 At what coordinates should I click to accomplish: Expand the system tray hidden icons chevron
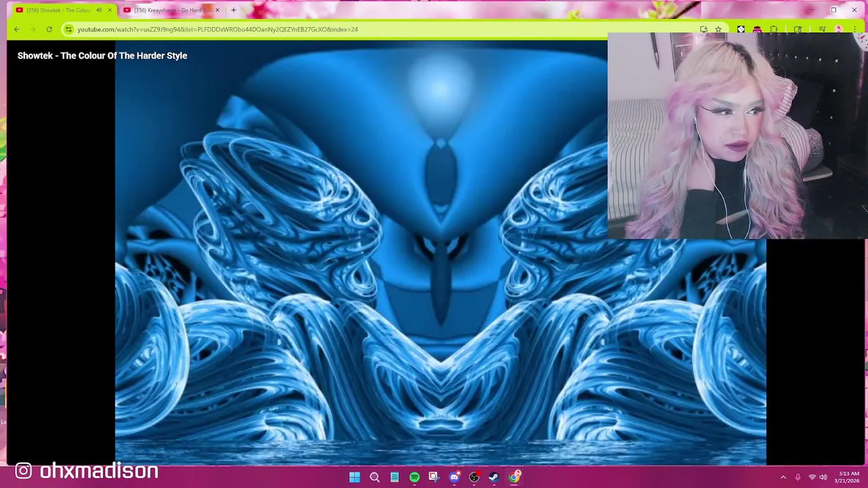pyautogui.click(x=783, y=477)
